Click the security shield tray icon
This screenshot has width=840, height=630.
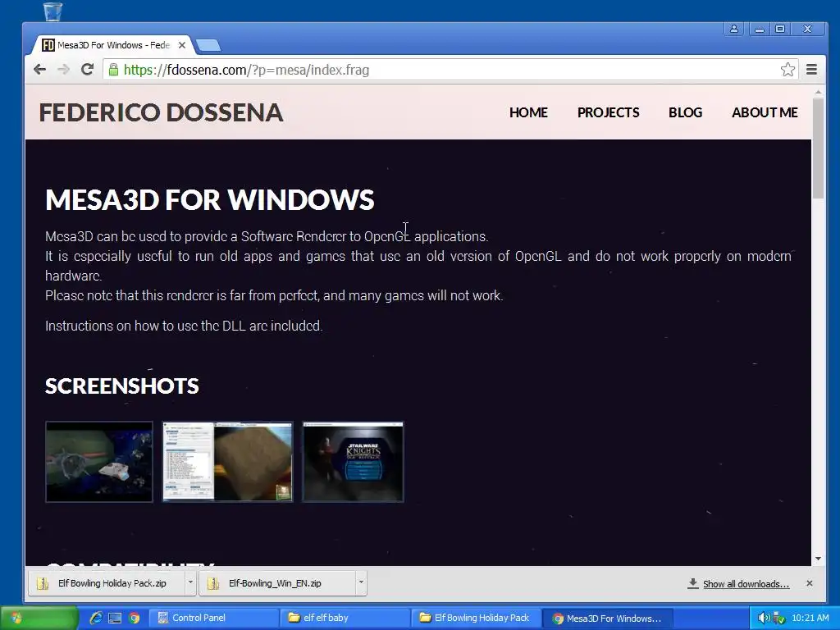click(x=778, y=619)
